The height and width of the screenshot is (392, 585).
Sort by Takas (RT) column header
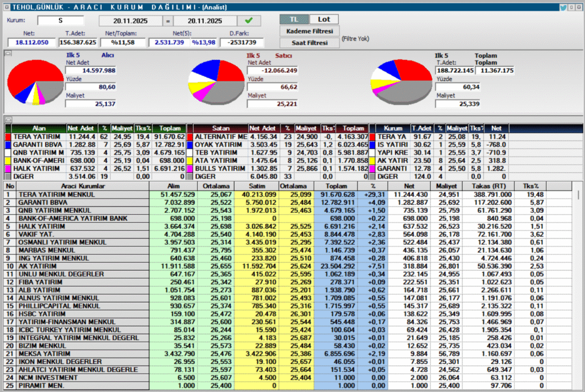[x=488, y=186]
